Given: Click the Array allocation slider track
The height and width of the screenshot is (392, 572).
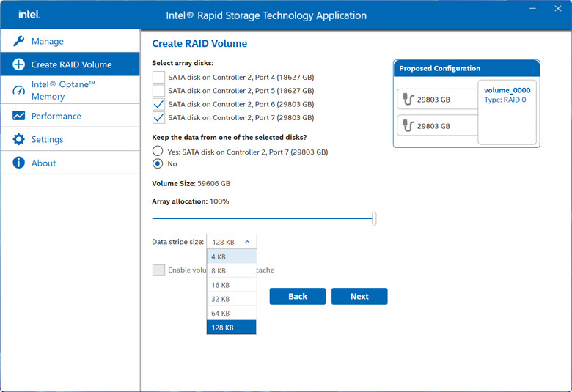Looking at the screenshot, I should [262, 219].
